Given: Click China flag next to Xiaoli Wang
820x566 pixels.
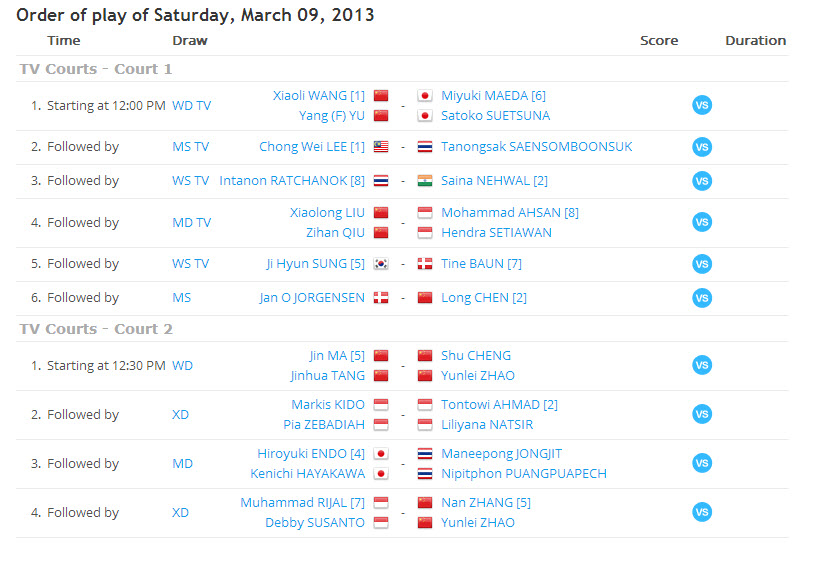Looking at the screenshot, I should click(x=381, y=96).
